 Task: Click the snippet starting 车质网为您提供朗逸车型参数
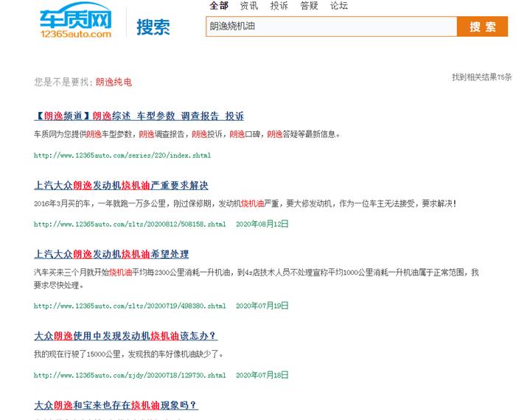click(187, 134)
